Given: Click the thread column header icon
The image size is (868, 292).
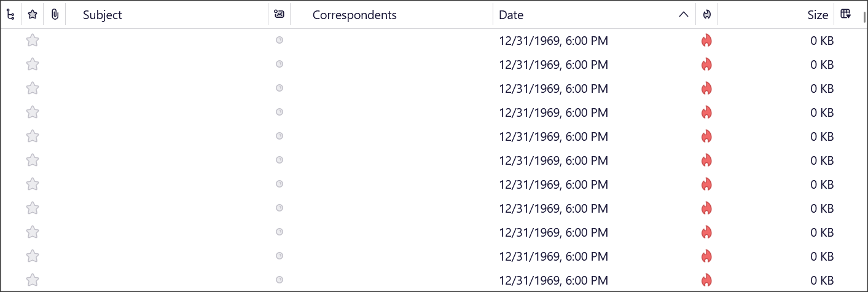Looking at the screenshot, I should [10, 15].
